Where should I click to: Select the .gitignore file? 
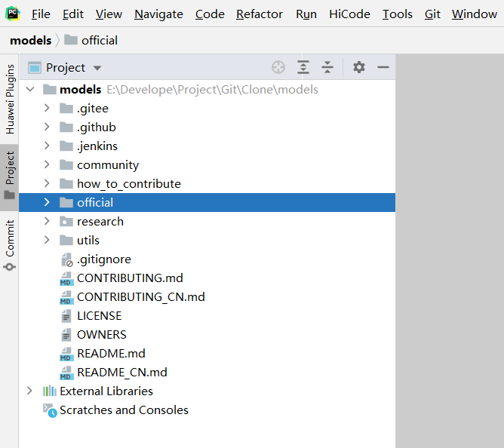(x=103, y=259)
